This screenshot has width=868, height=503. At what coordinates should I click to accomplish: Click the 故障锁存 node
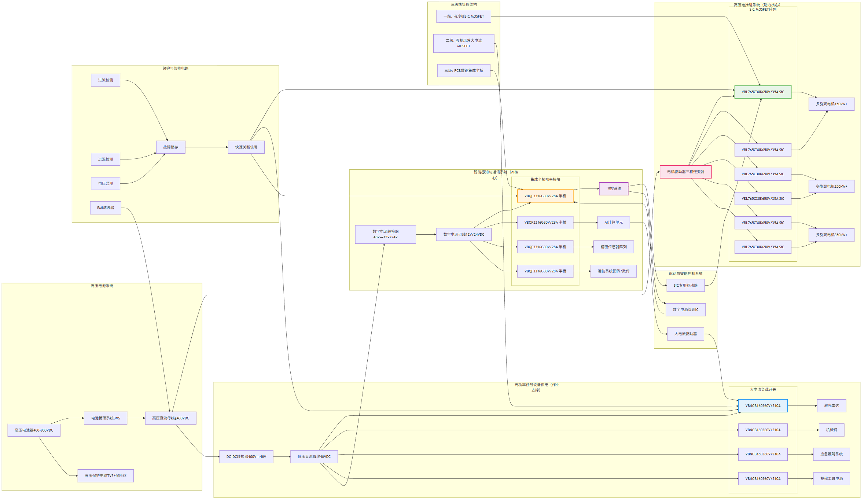coord(171,147)
